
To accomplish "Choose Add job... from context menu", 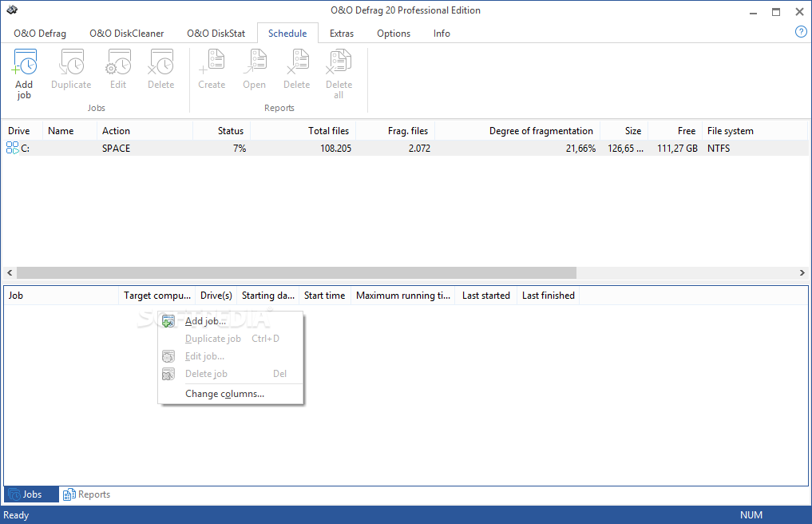I will click(x=231, y=321).
